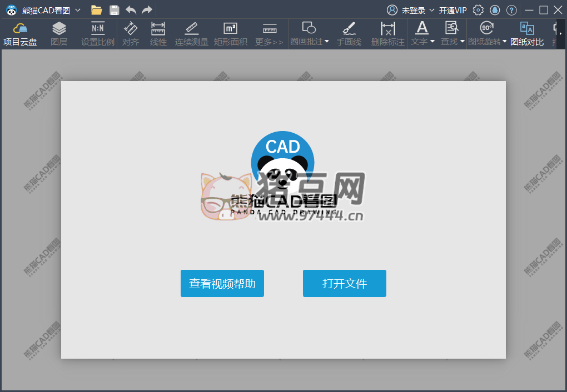Select the 矩形面积 rectangle area tool

tap(231, 34)
